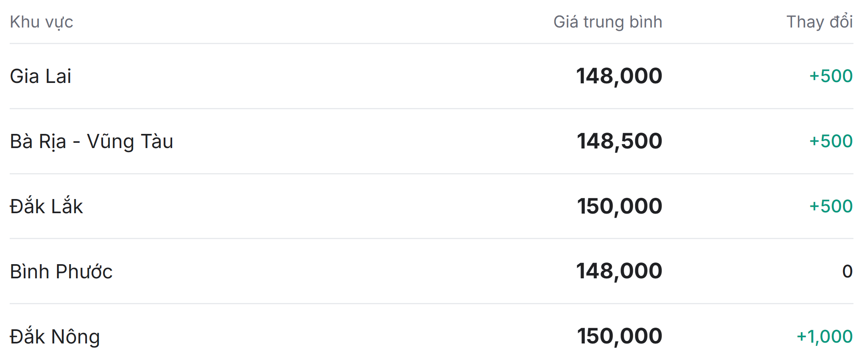The height and width of the screenshot is (356, 868).
Task: Click the words Bà Rịa in the second row
Action: click(38, 141)
